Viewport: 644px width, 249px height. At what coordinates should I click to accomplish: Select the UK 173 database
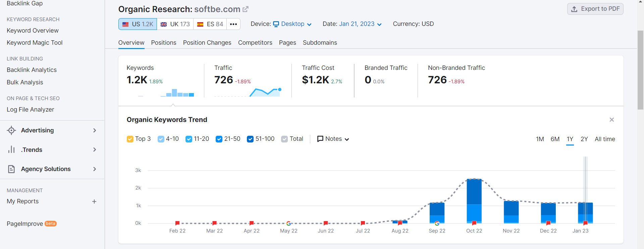pos(175,24)
